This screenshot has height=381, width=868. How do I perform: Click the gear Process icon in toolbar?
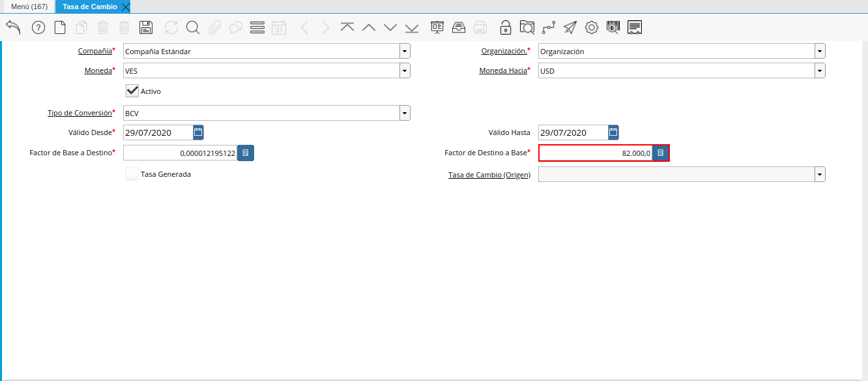[592, 27]
